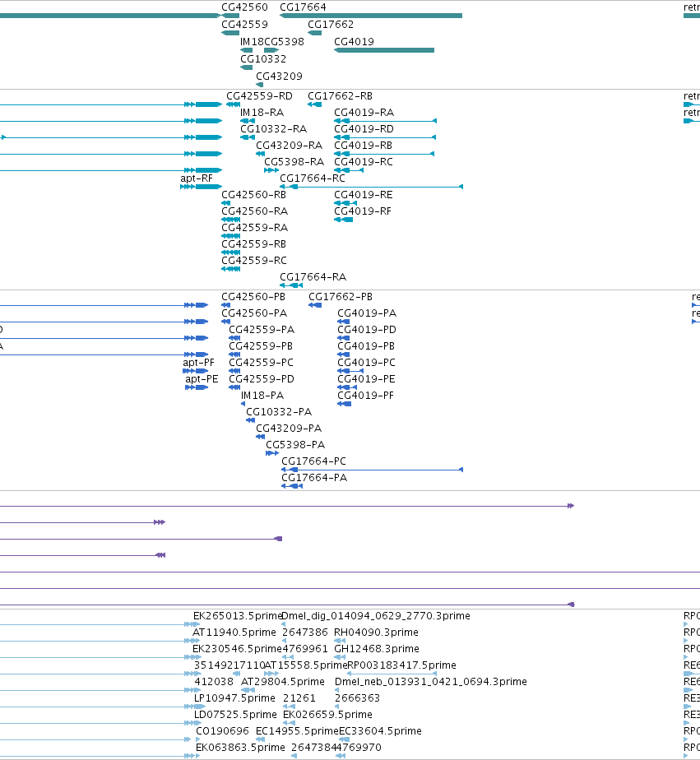Select protein CG4019-PA label
700x760 pixels.
point(367,313)
